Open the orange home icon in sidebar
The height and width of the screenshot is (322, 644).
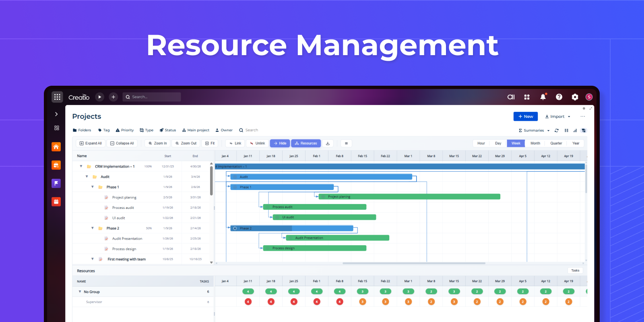point(56,147)
